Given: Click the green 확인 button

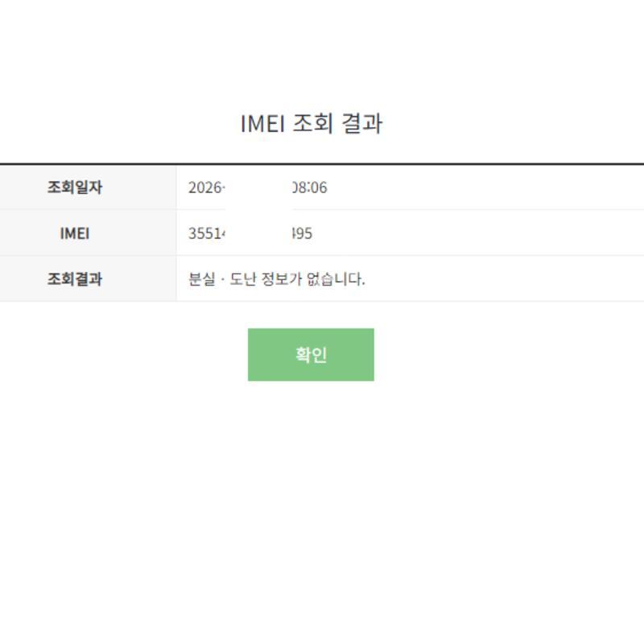Looking at the screenshot, I should (x=311, y=354).
